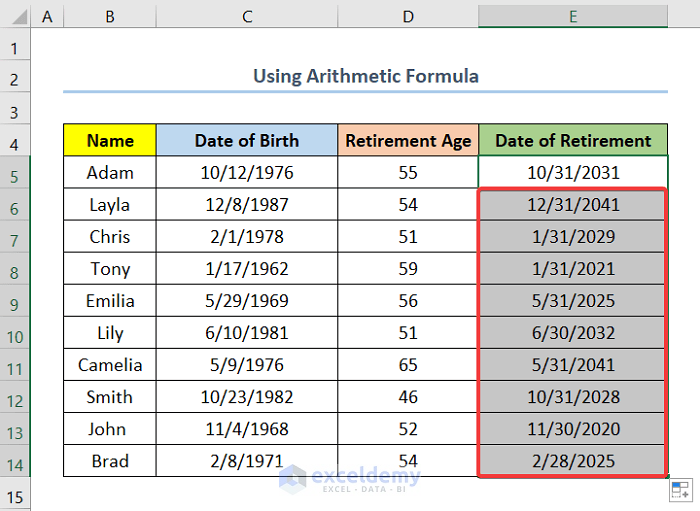Click Camelia's retirement age cell 65
Image resolution: width=700 pixels, height=511 pixels.
[x=408, y=365]
